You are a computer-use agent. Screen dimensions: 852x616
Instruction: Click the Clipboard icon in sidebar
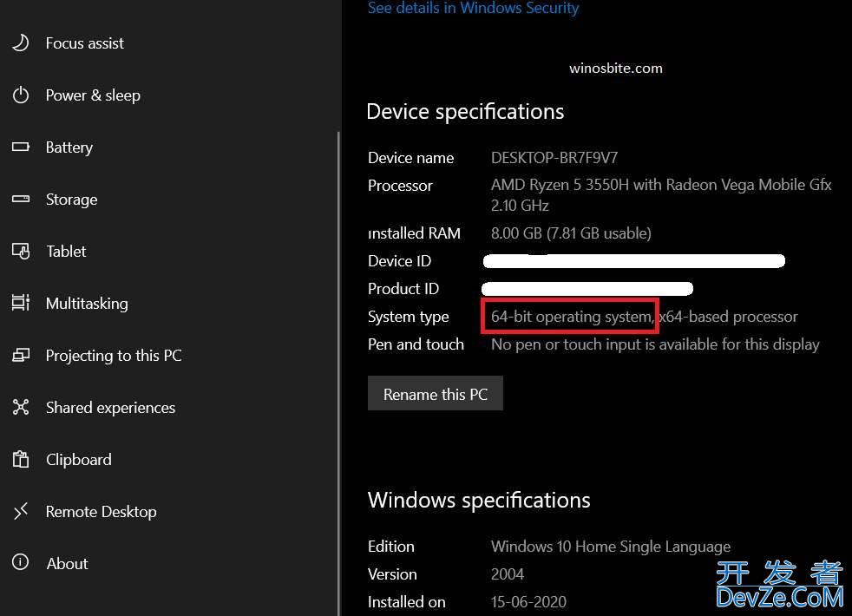(x=21, y=459)
